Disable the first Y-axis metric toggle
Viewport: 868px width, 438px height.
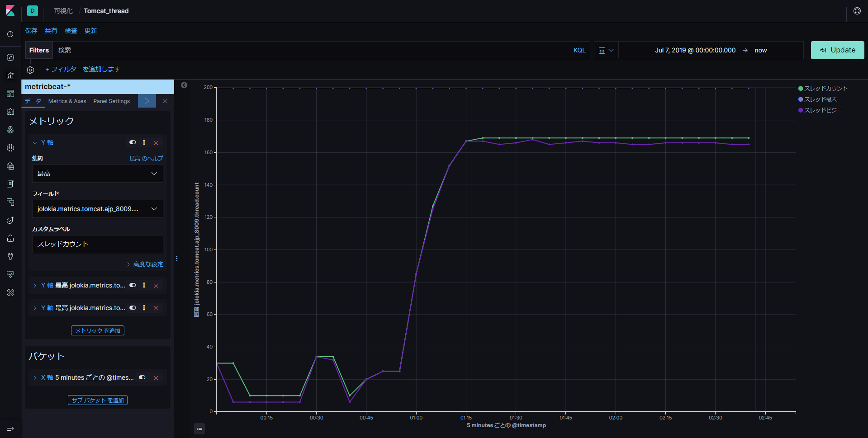tap(133, 142)
